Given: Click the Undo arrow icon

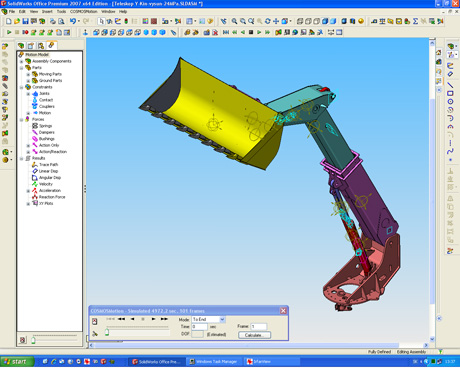Looking at the screenshot, I should [72, 21].
